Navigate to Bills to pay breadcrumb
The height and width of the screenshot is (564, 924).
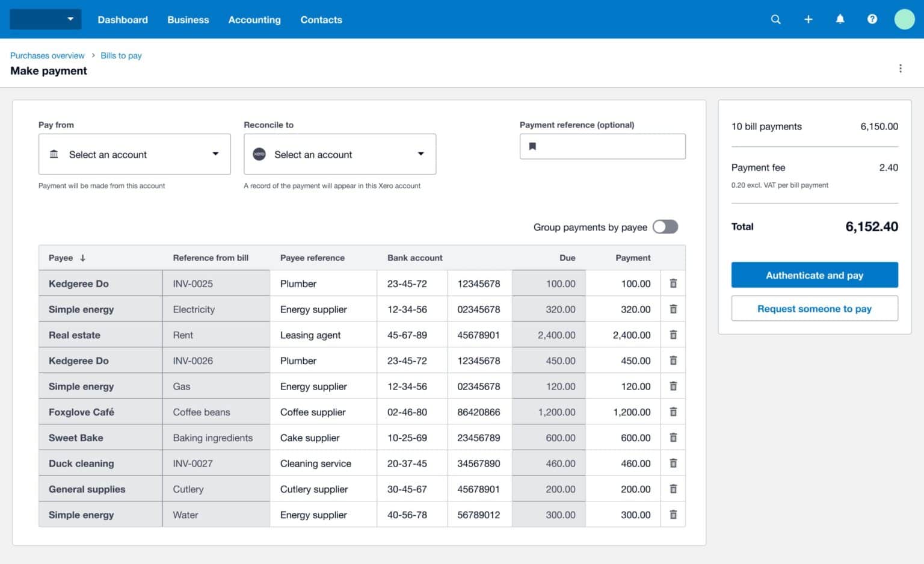click(x=121, y=55)
